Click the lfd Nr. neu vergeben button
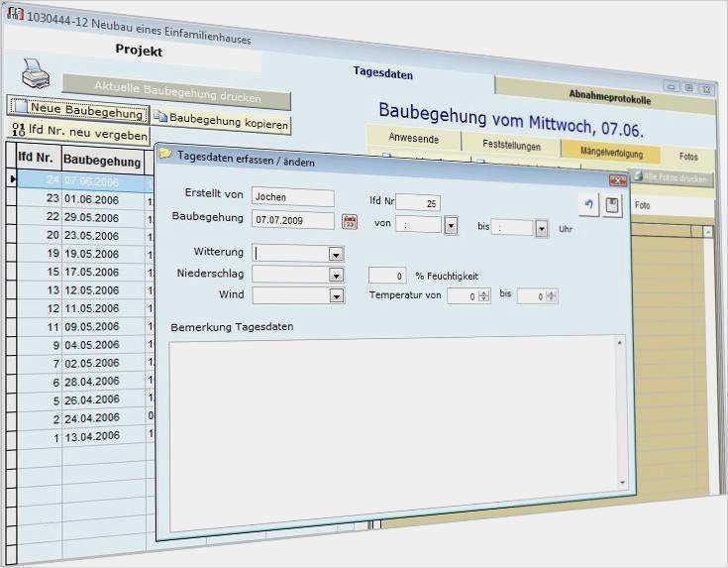 [x=79, y=133]
